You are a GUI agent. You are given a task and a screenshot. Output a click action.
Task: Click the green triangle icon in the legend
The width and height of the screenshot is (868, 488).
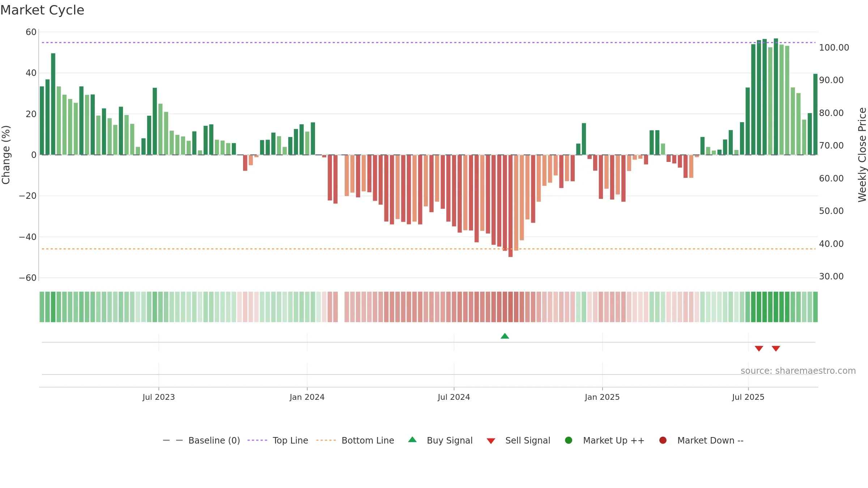click(412, 440)
